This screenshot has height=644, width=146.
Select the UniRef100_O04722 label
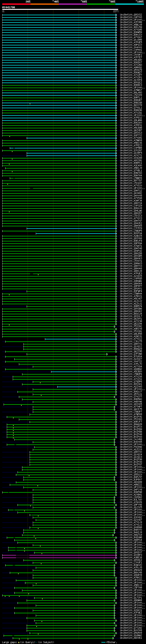[131, 362]
